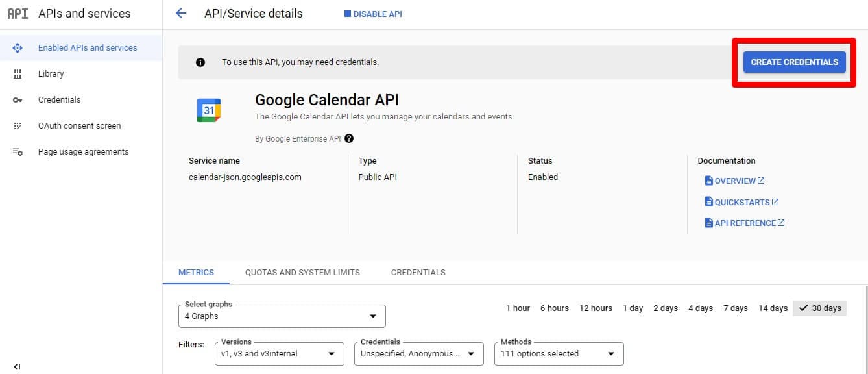
Task: Click the info icon in the credentials banner
Action: tap(200, 62)
